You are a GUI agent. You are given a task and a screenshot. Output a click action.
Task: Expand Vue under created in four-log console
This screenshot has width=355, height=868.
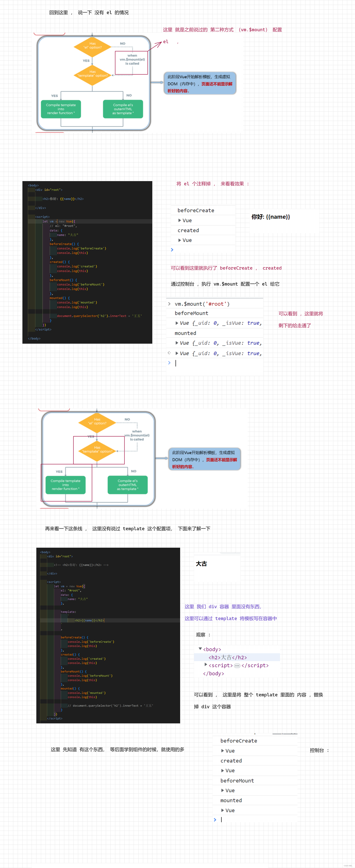tap(223, 771)
